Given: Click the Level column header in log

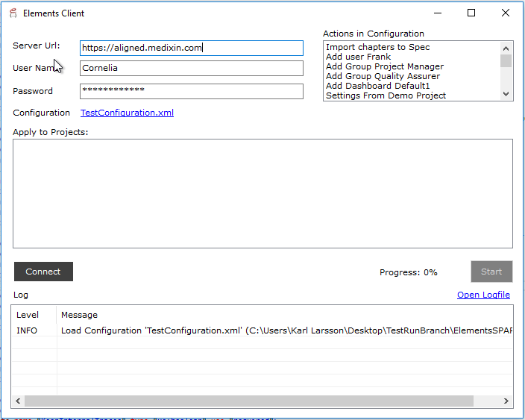Looking at the screenshot, I should pos(28,315).
